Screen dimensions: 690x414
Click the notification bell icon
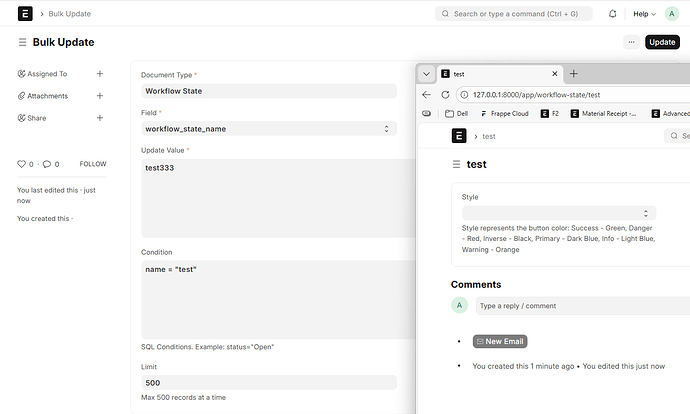(611, 14)
